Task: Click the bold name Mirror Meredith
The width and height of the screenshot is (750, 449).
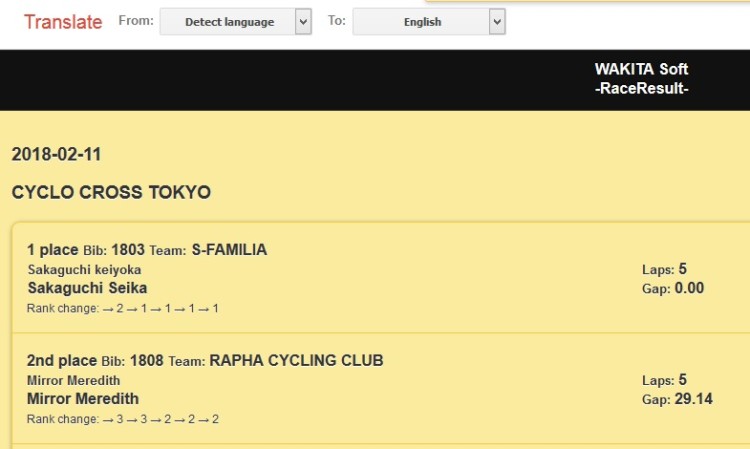Action: pos(83,399)
